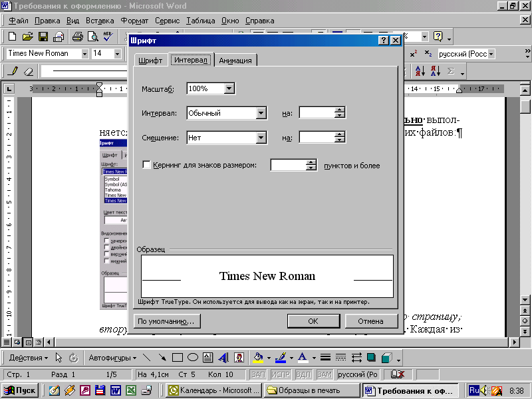
Task: Choose Dash Style on the drawing toolbar
Action: point(340,358)
